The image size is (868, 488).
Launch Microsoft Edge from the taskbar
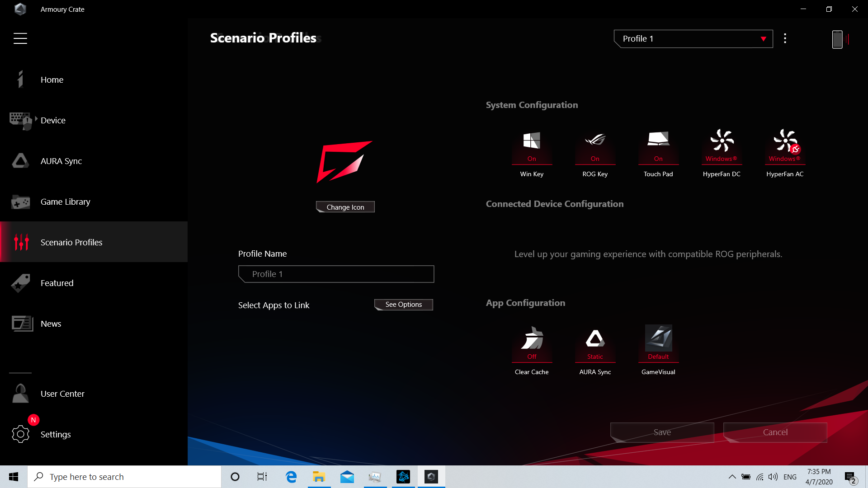(x=291, y=477)
